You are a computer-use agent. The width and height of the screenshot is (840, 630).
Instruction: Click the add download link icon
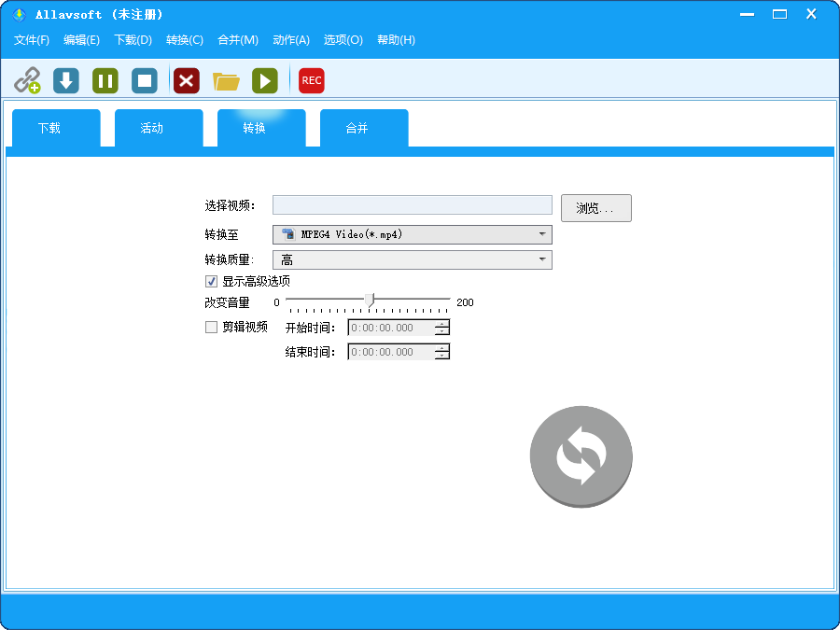(x=27, y=80)
